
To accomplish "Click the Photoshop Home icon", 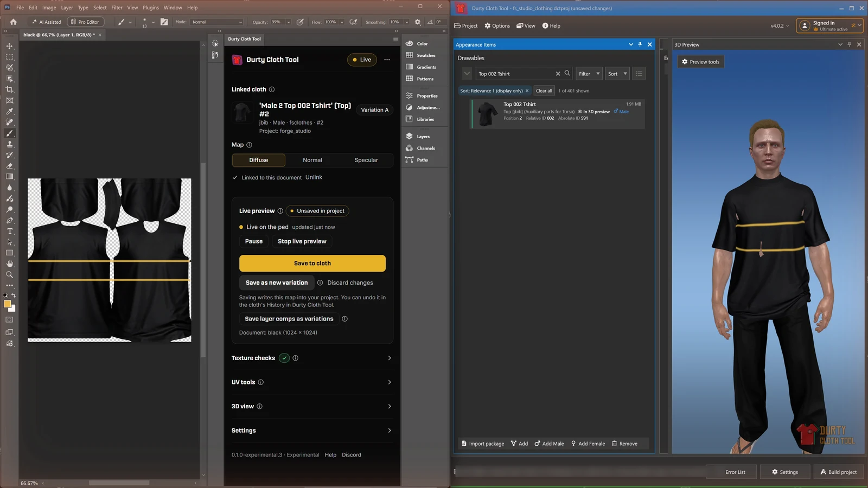I will (x=14, y=22).
